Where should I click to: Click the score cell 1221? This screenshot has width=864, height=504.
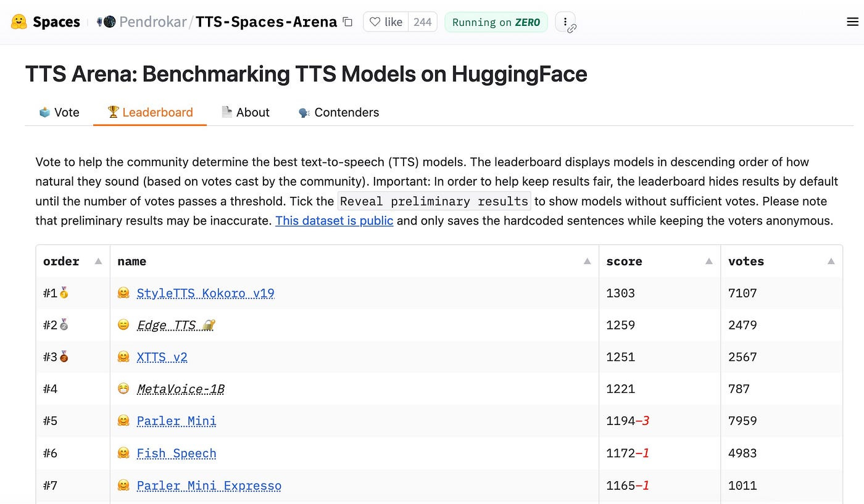660,389
